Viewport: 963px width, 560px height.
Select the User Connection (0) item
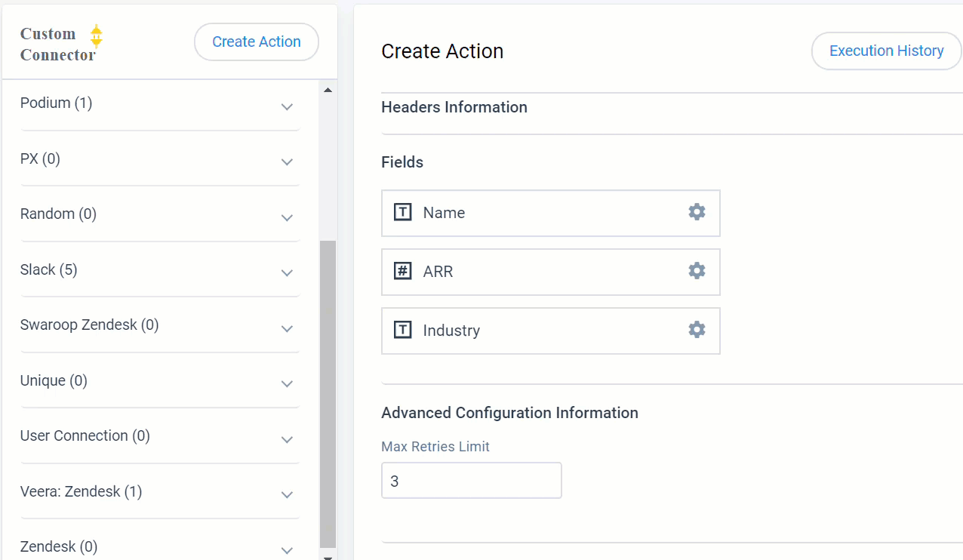pyautogui.click(x=85, y=436)
